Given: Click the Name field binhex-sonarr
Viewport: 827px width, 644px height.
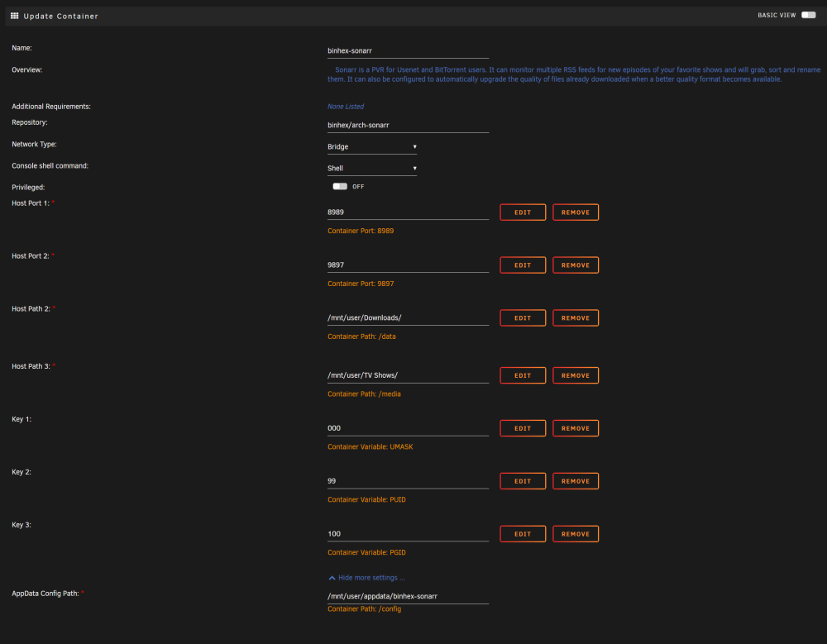Looking at the screenshot, I should pos(408,50).
